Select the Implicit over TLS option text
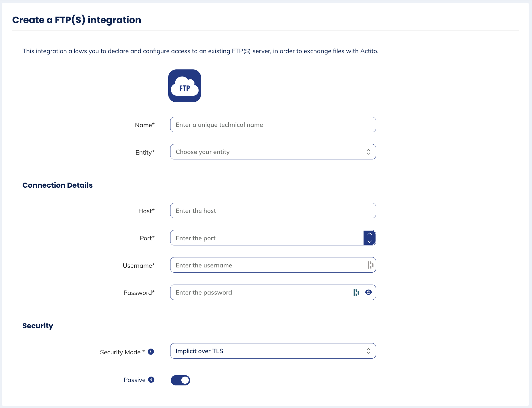The image size is (532, 408). point(199,351)
